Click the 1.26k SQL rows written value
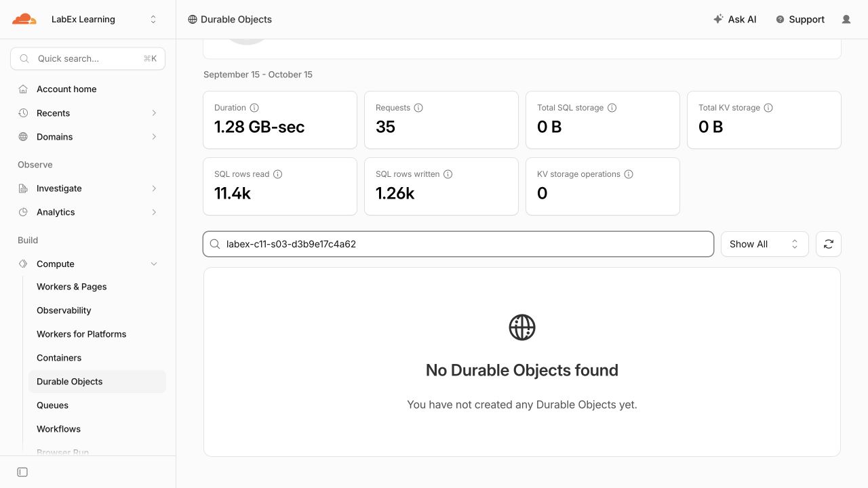868x488 pixels. [395, 193]
